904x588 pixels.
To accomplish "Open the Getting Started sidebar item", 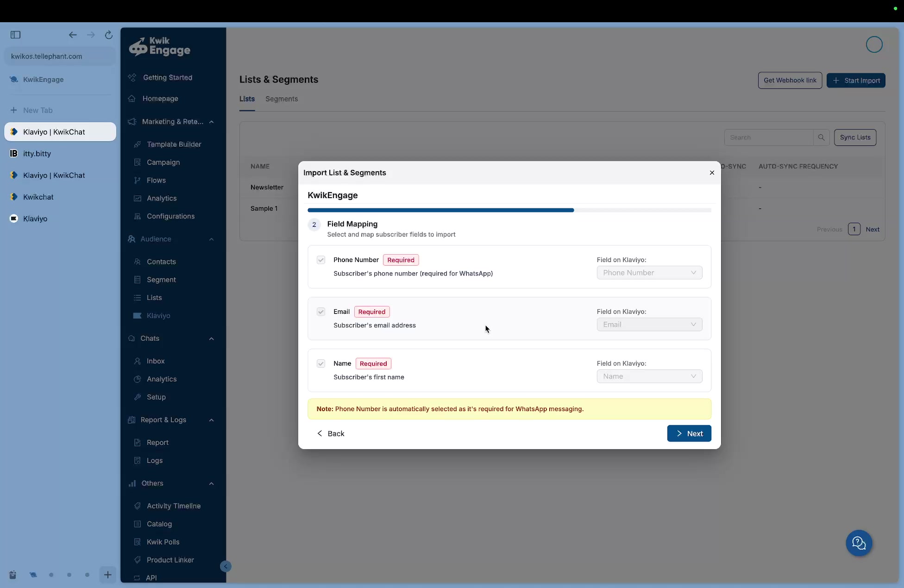I will tap(167, 77).
